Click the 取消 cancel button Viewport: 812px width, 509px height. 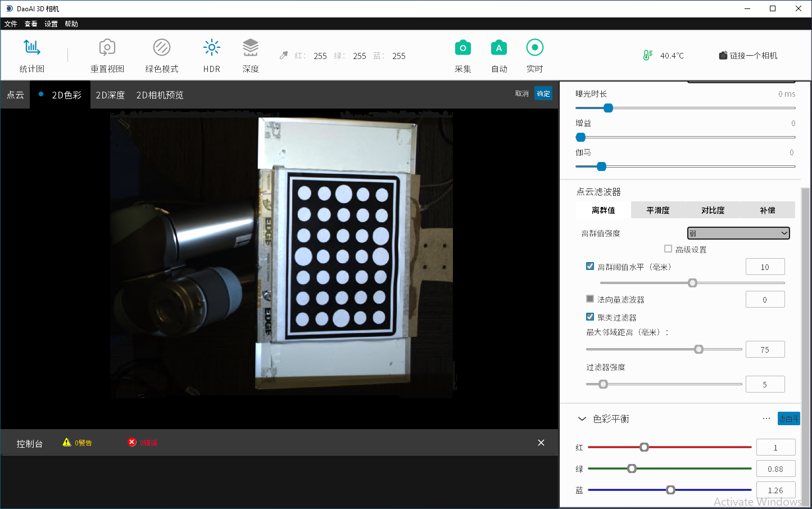click(522, 93)
